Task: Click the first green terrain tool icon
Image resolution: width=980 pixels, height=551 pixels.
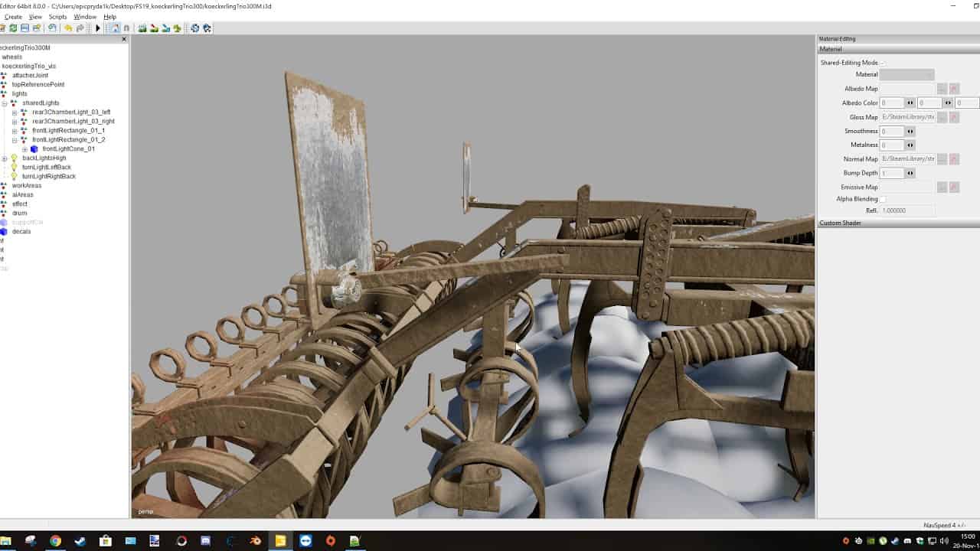Action: click(142, 28)
